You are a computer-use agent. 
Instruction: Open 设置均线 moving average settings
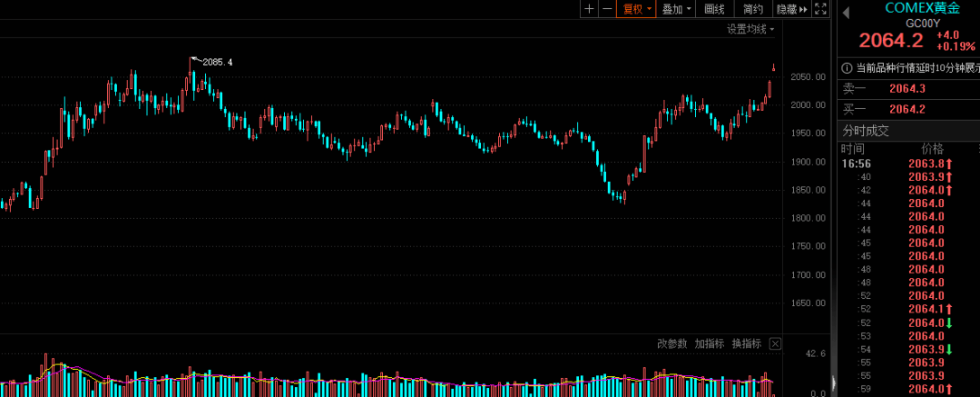pos(750,29)
